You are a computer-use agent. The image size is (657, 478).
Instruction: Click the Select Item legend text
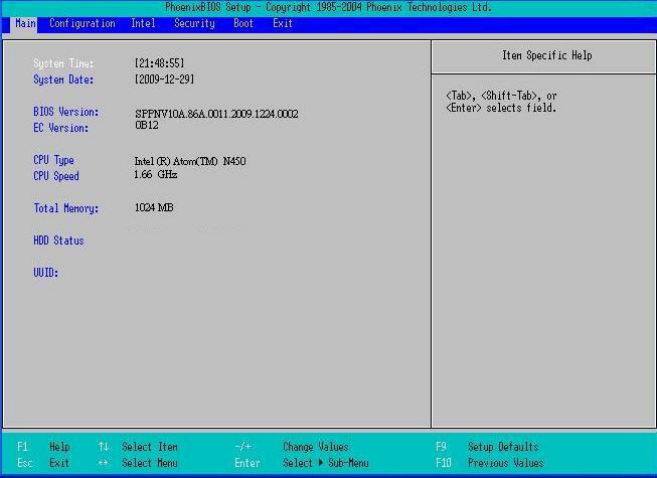click(150, 447)
